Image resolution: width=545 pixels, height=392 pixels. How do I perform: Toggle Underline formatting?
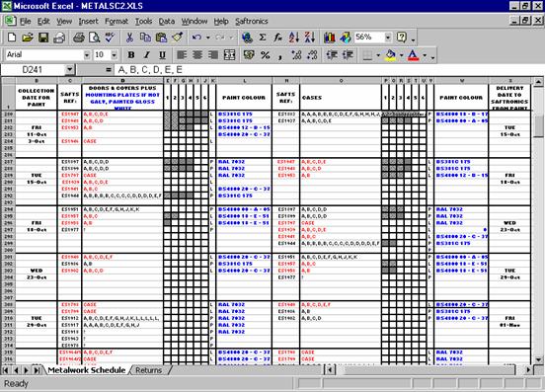[162, 55]
